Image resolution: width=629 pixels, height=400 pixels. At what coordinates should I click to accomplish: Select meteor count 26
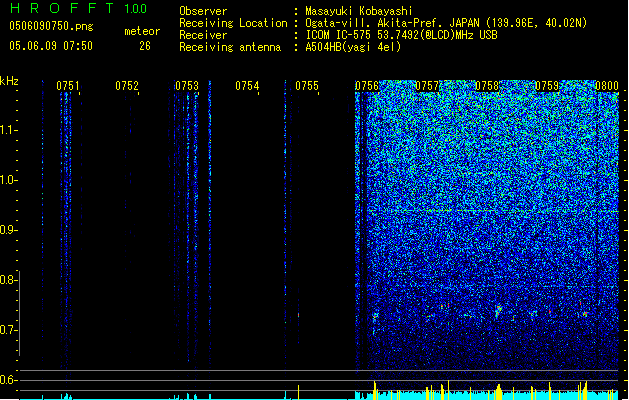pyautogui.click(x=145, y=46)
